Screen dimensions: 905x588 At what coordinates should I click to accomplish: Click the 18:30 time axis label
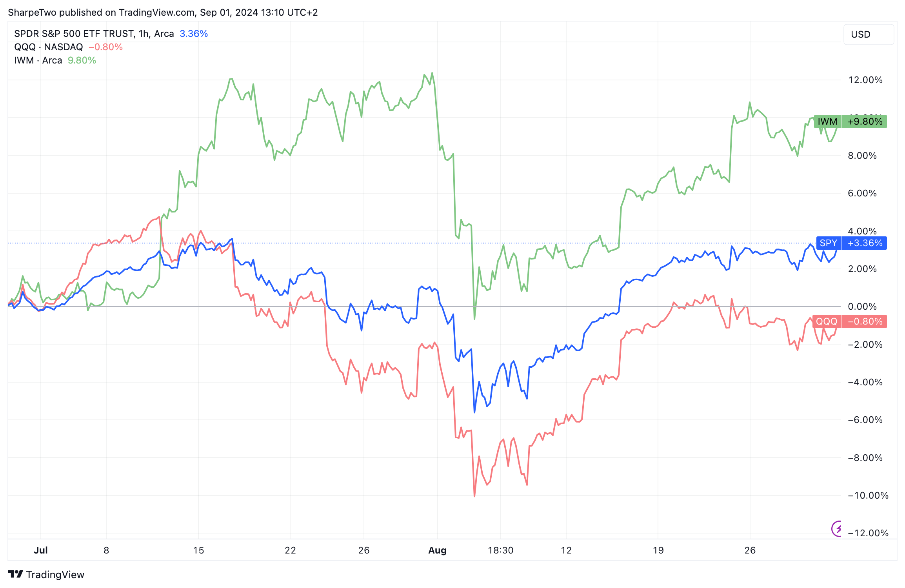500,550
